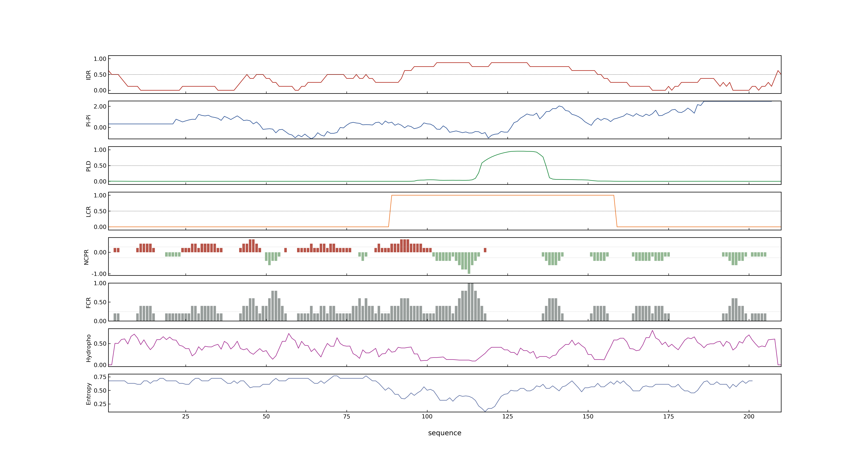Click x-axis tick label 175

(669, 416)
